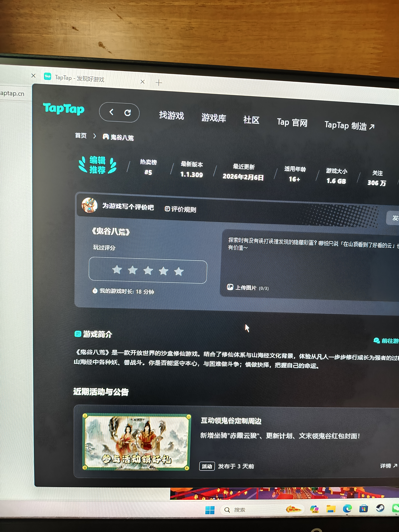The image size is (399, 532).
Task: Click 关注 306 万 value
Action: click(x=377, y=178)
